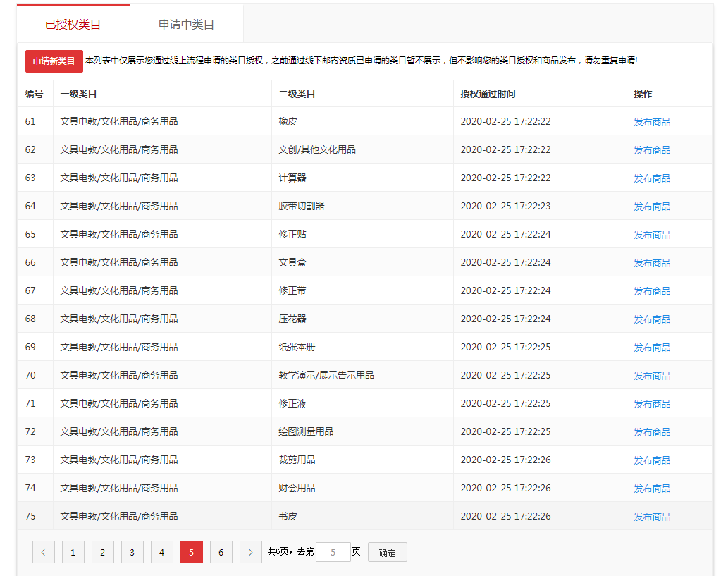The height and width of the screenshot is (576, 728).
Task: Click the page number input field
Action: pyautogui.click(x=333, y=552)
